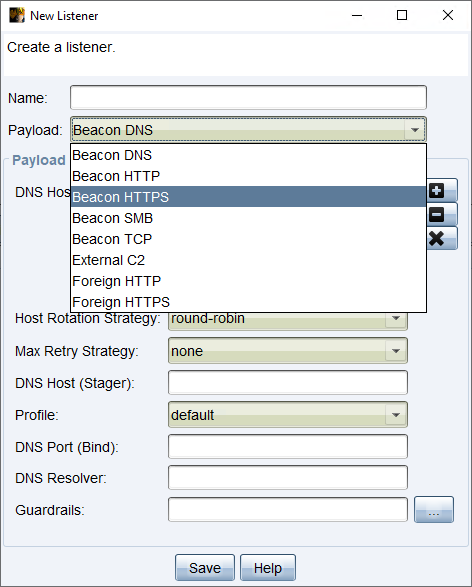Close the New Listener dialog

click(x=448, y=15)
